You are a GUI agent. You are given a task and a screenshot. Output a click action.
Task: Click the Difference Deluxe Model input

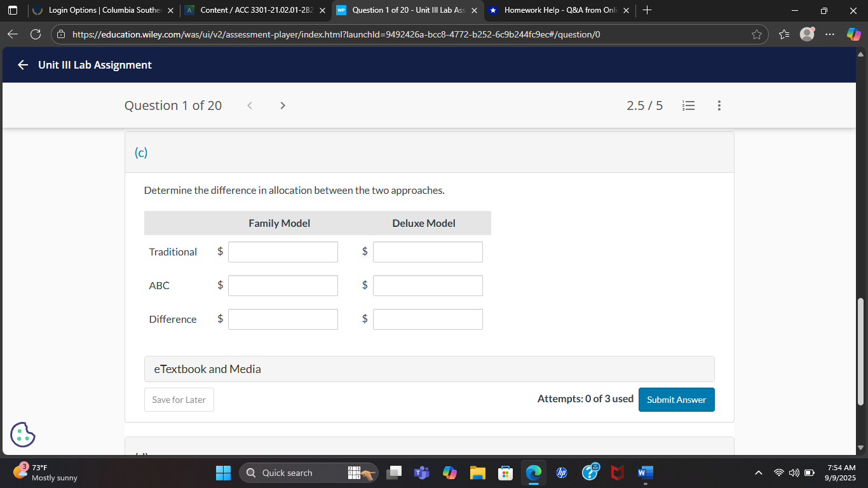(x=428, y=319)
